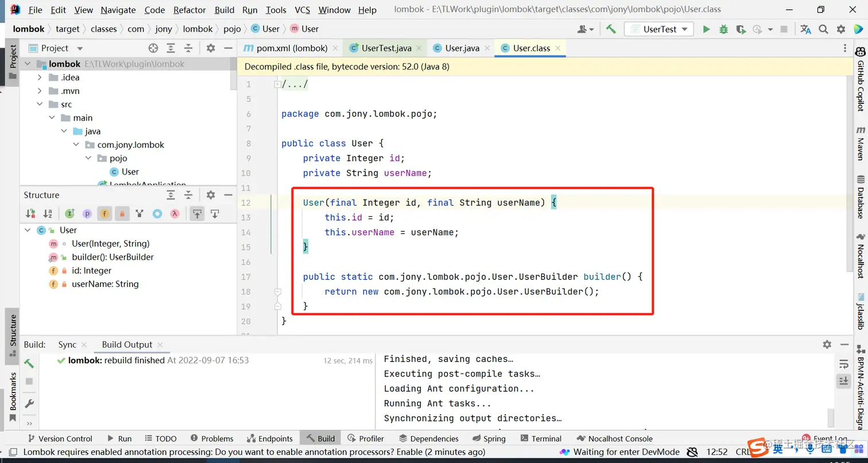Run UserTest with coverage
This screenshot has height=463, width=868.
click(741, 29)
